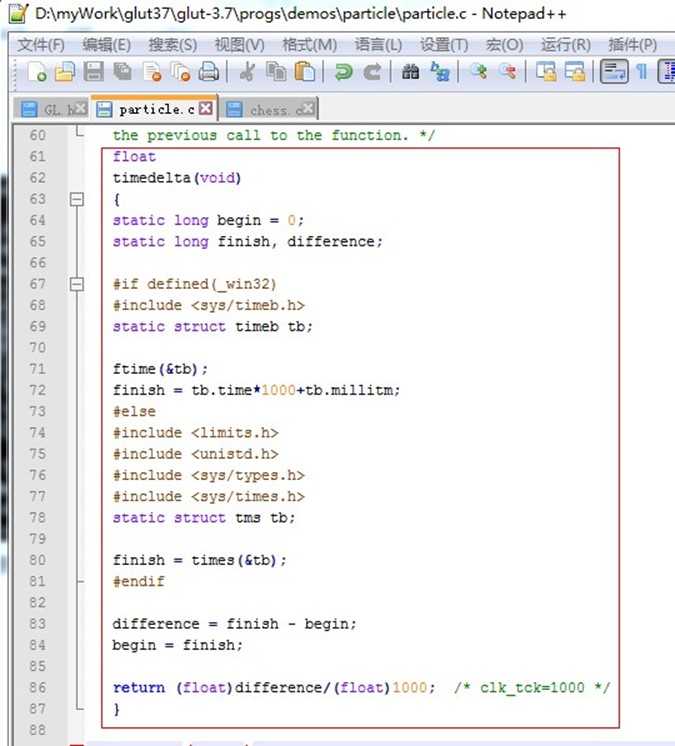Click 'static struct tms tb;' line
The width and height of the screenshot is (675, 746).
[204, 518]
